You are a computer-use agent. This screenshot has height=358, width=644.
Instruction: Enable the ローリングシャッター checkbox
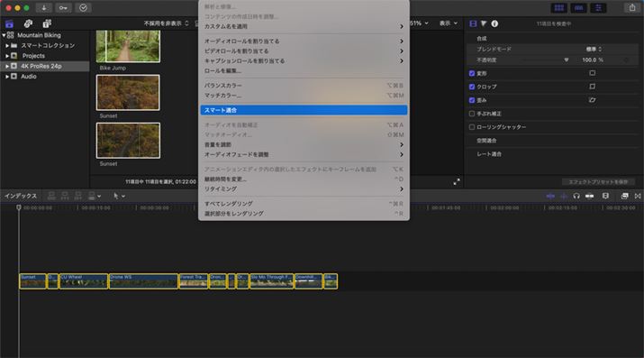(x=471, y=127)
